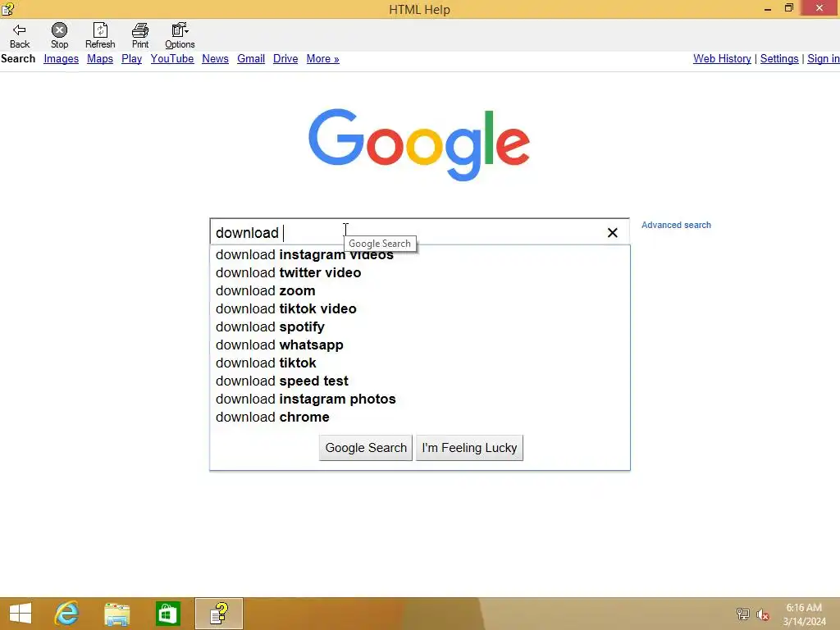Open the Windows Start button
The width and height of the screenshot is (840, 630).
[21, 614]
